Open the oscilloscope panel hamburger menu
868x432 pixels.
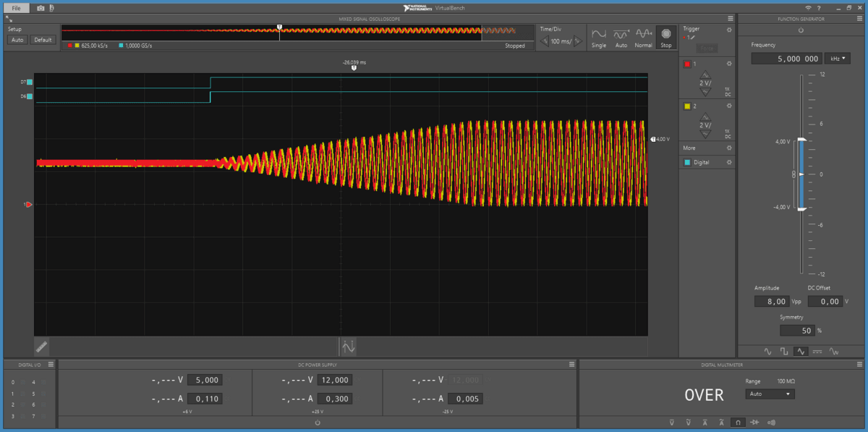tap(730, 19)
